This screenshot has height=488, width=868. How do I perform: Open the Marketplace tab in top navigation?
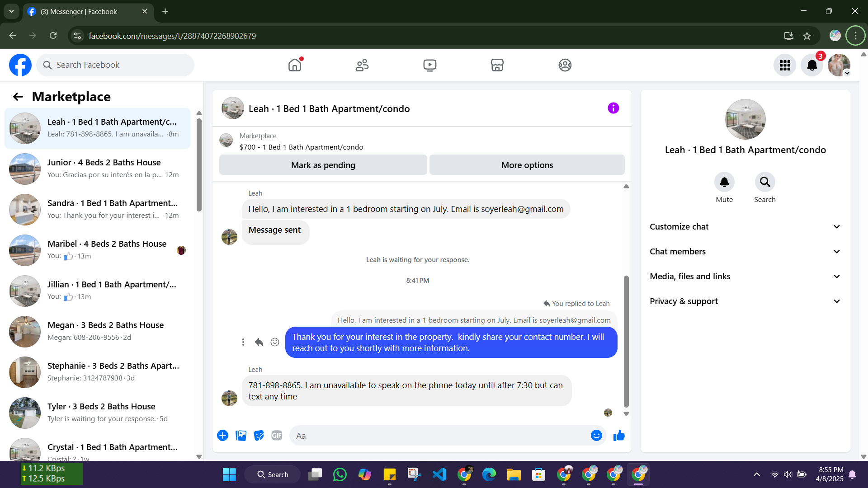(497, 65)
